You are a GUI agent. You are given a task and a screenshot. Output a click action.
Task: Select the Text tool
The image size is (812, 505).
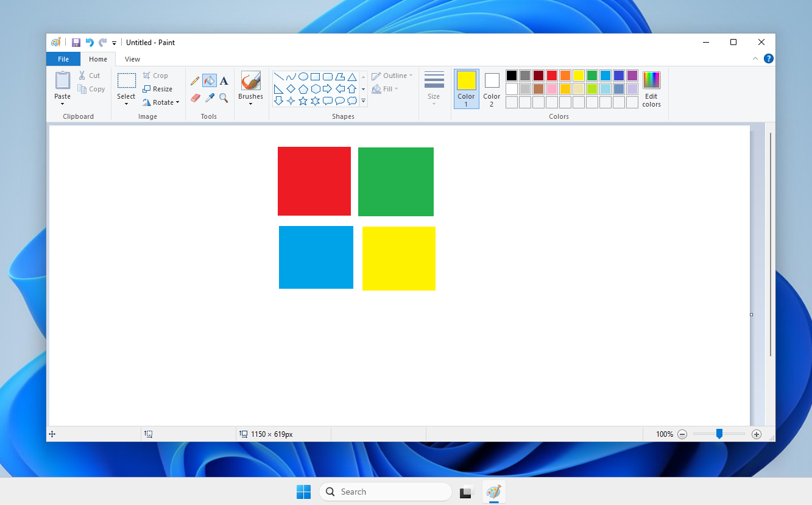(x=224, y=80)
